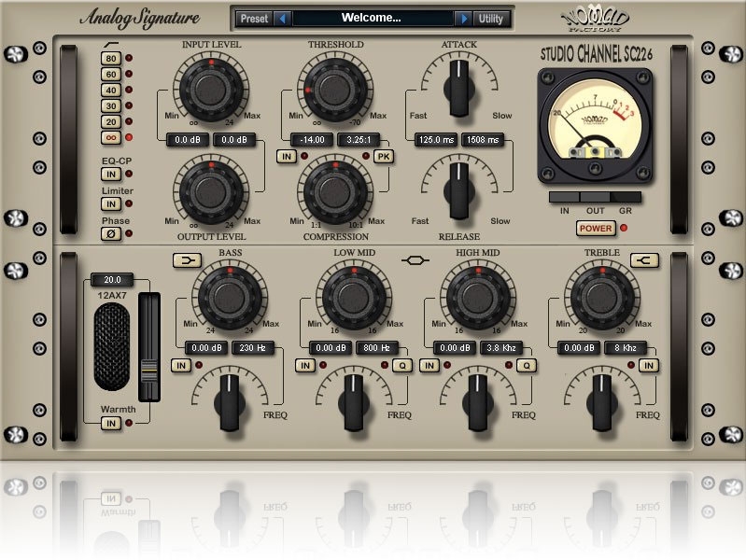
Task: Go to the next preset with right arrow
Action: coord(463,19)
